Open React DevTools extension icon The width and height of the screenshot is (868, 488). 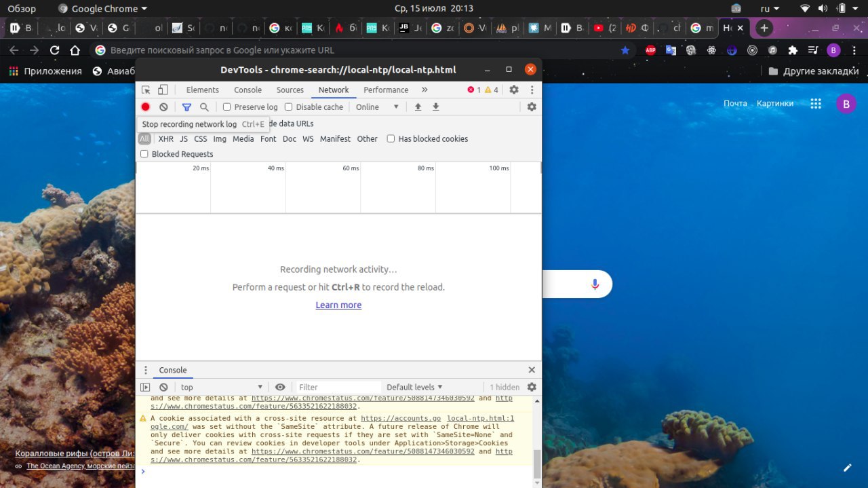pyautogui.click(x=711, y=50)
